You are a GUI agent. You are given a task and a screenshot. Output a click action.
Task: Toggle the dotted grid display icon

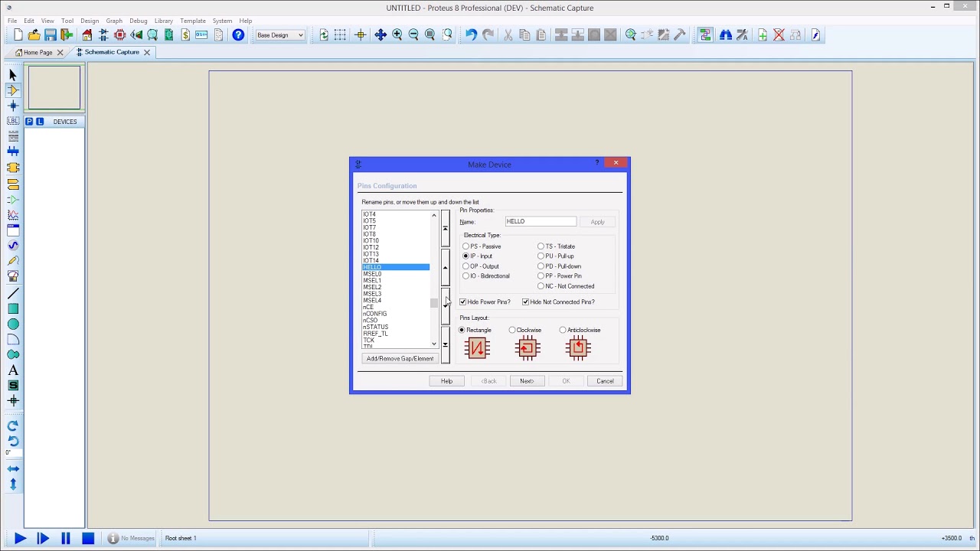point(340,35)
